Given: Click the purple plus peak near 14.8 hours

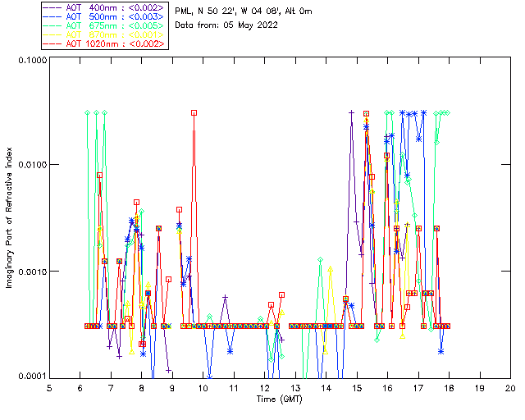Looking at the screenshot, I should click(351, 112).
